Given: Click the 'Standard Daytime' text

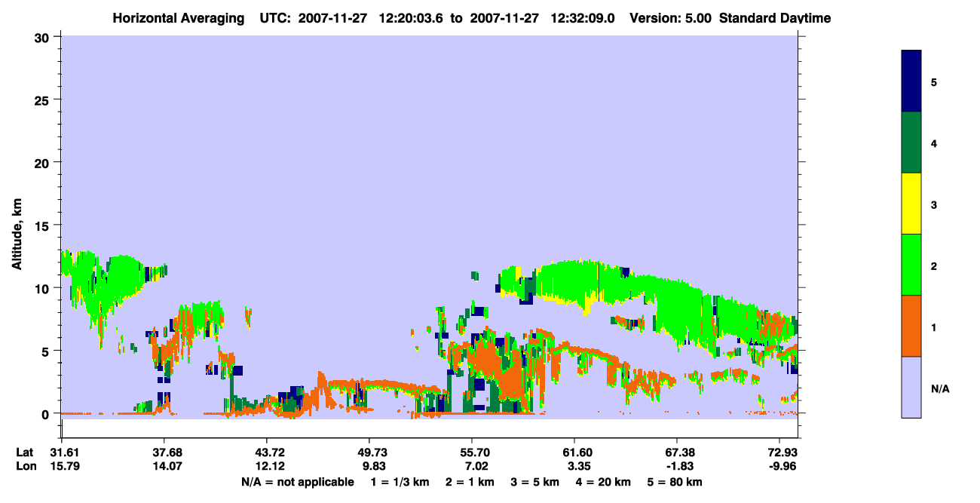Looking at the screenshot, I should [775, 18].
